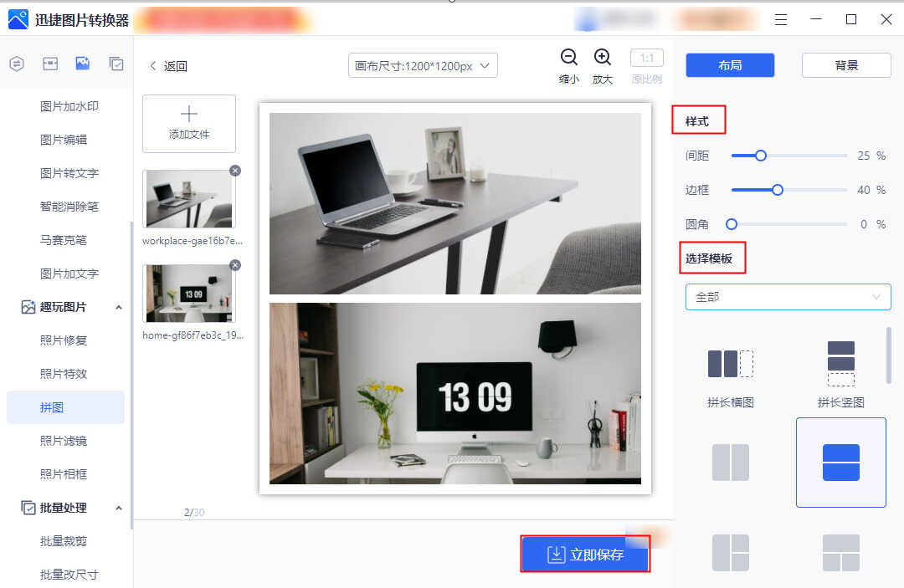904x588 pixels.
Task: Click the file name home-gf86f7eb3c_19...
Action: click(193, 335)
